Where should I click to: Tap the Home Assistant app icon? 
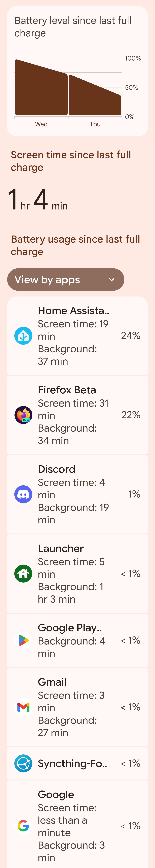[23, 336]
